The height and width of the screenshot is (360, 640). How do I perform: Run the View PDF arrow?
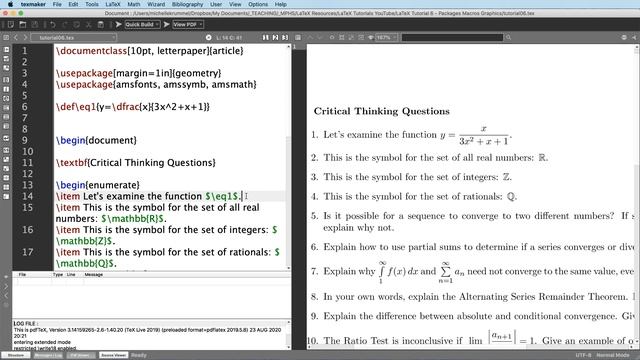coord(167,24)
